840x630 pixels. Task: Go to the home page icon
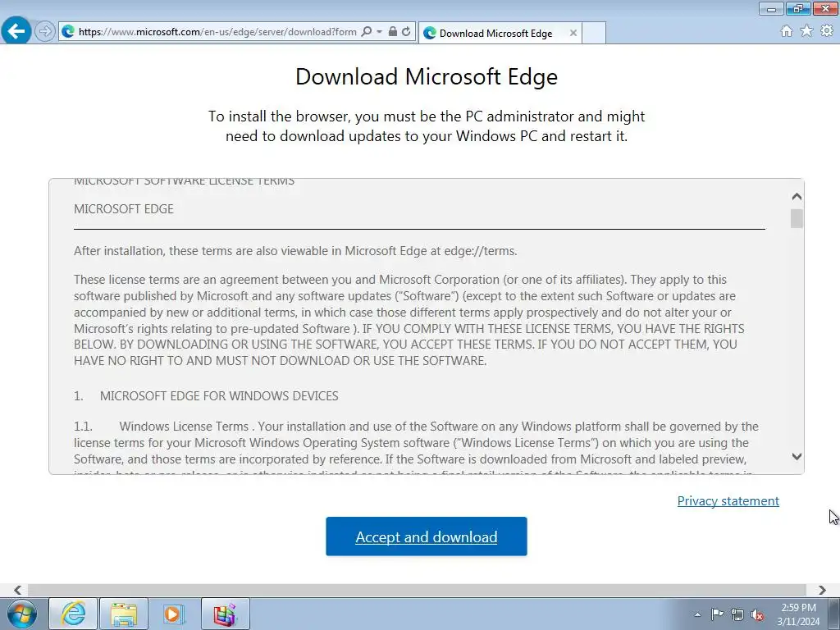(787, 31)
